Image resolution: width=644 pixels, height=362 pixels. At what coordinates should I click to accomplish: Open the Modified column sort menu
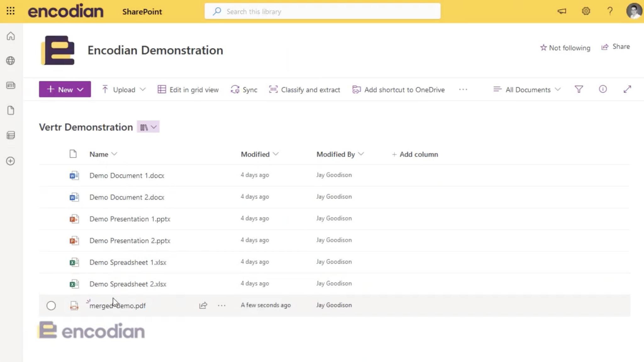pos(260,154)
